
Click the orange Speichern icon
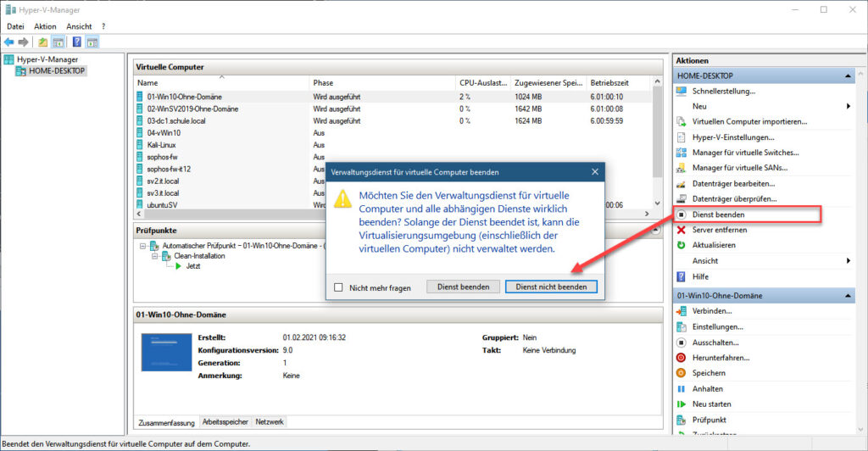point(682,373)
